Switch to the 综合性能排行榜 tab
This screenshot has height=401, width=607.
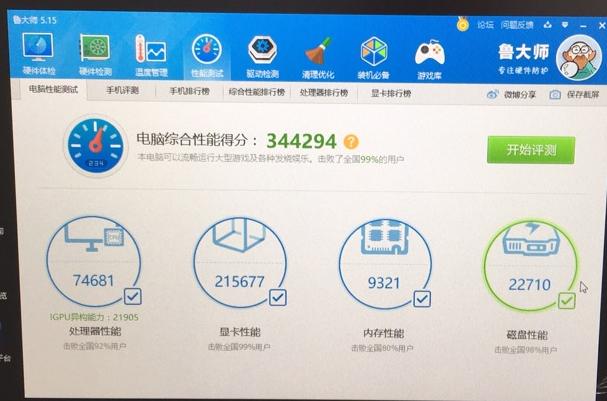(x=257, y=92)
